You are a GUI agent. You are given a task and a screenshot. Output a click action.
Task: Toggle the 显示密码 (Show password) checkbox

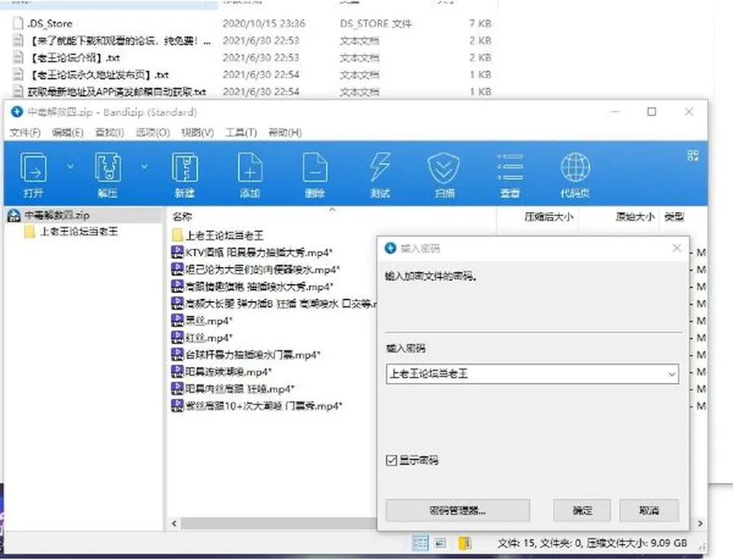click(x=392, y=461)
